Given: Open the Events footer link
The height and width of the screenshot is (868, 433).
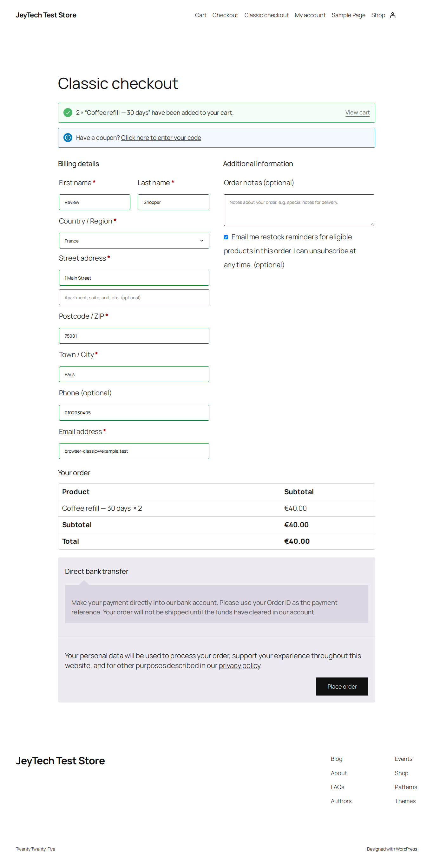Looking at the screenshot, I should click(403, 759).
